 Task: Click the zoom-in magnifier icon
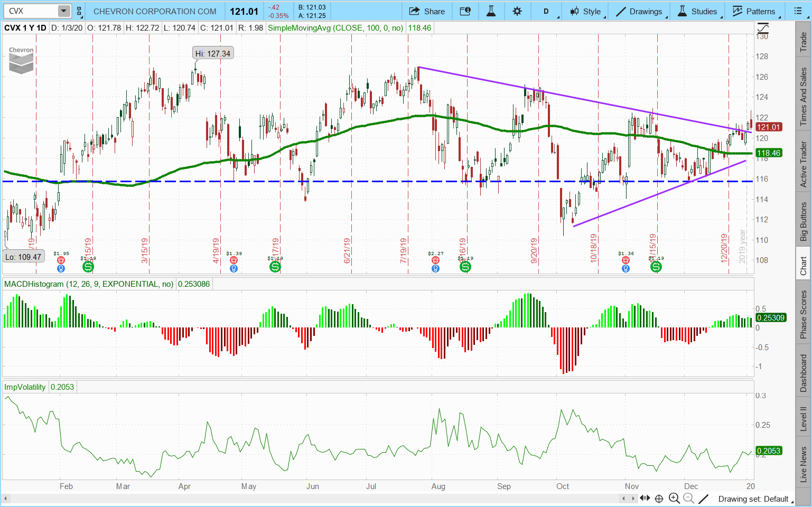(674, 499)
